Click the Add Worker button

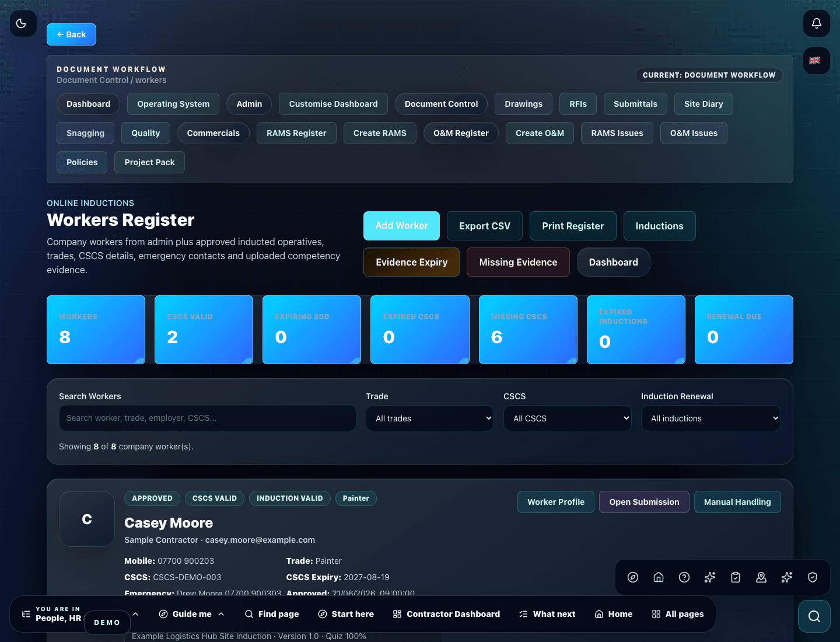point(401,226)
